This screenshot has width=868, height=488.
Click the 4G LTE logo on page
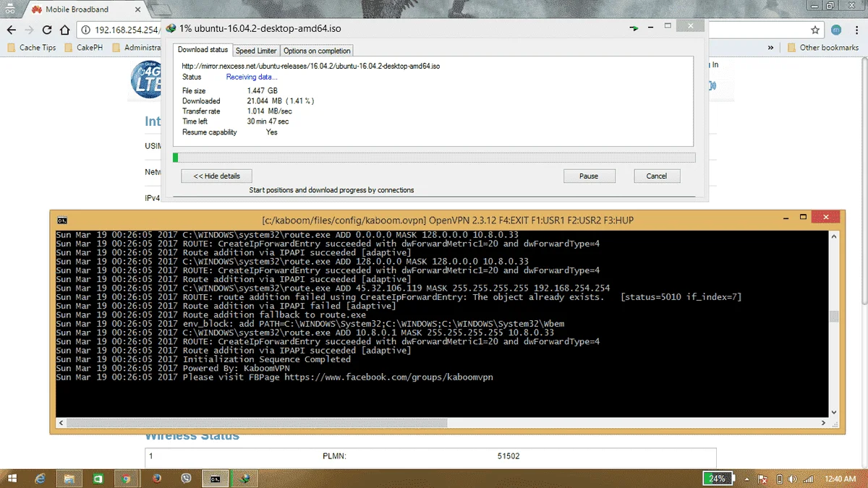tap(147, 80)
